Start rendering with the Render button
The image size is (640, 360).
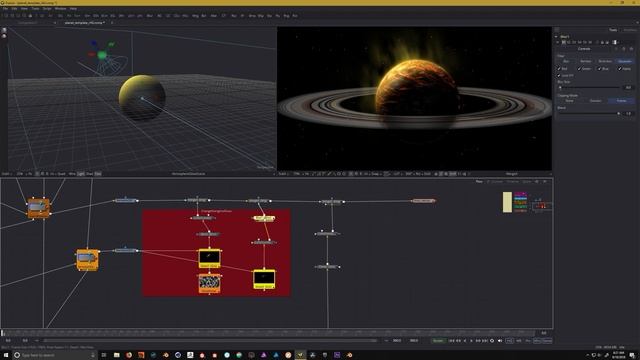[439, 340]
